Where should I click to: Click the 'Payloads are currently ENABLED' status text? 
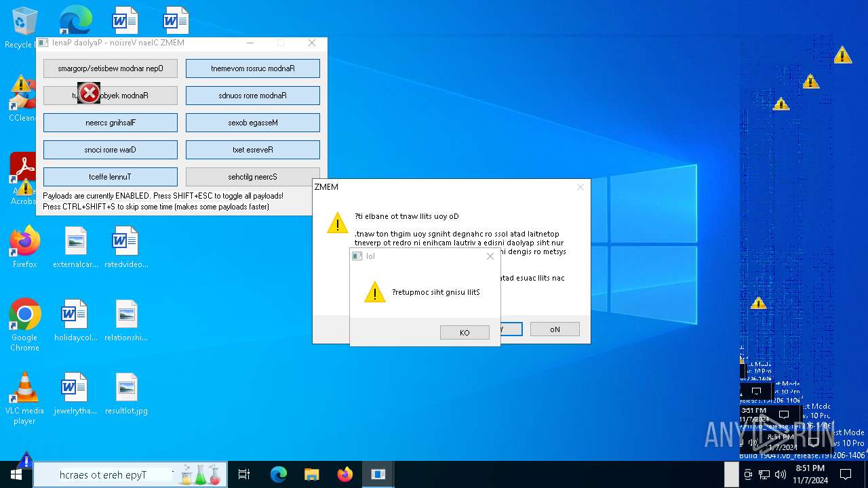coord(163,196)
